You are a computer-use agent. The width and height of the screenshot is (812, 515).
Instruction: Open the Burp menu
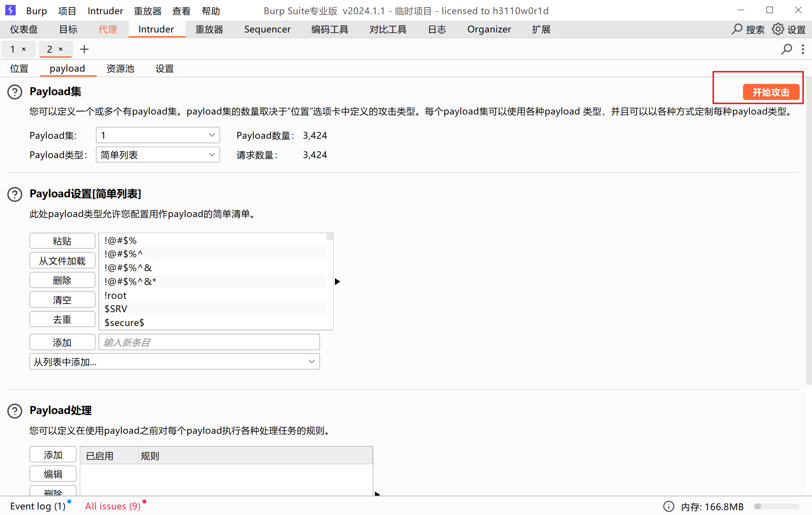coord(37,11)
